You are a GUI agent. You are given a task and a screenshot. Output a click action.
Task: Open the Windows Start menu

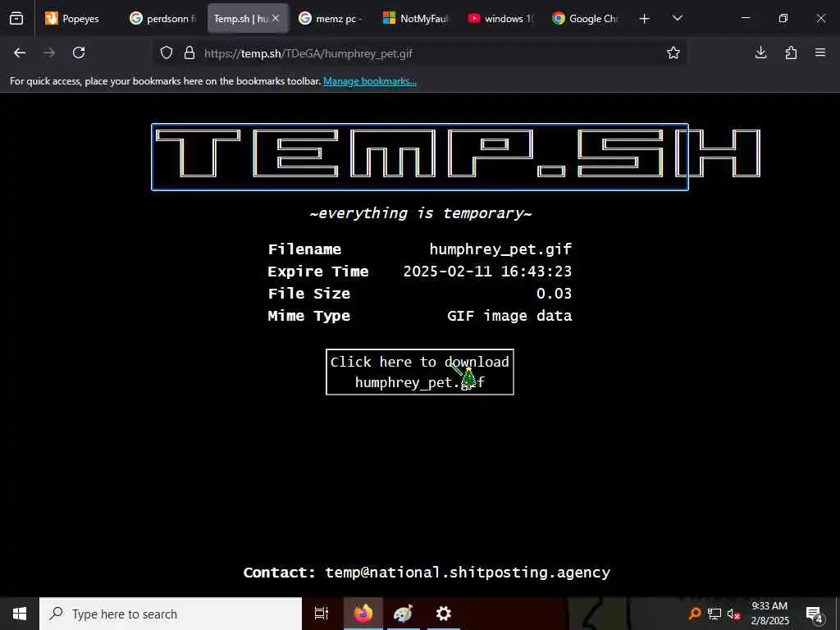pos(20,614)
